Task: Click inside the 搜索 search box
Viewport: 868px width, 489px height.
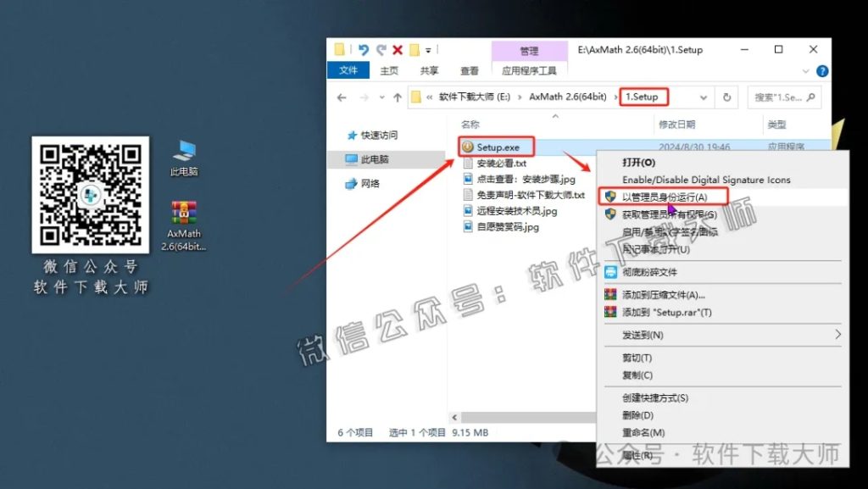Action: click(784, 97)
